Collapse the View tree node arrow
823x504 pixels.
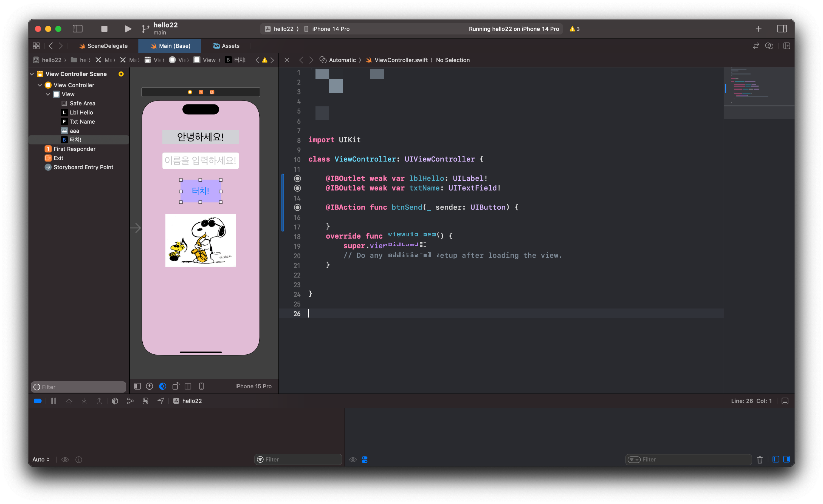48,94
